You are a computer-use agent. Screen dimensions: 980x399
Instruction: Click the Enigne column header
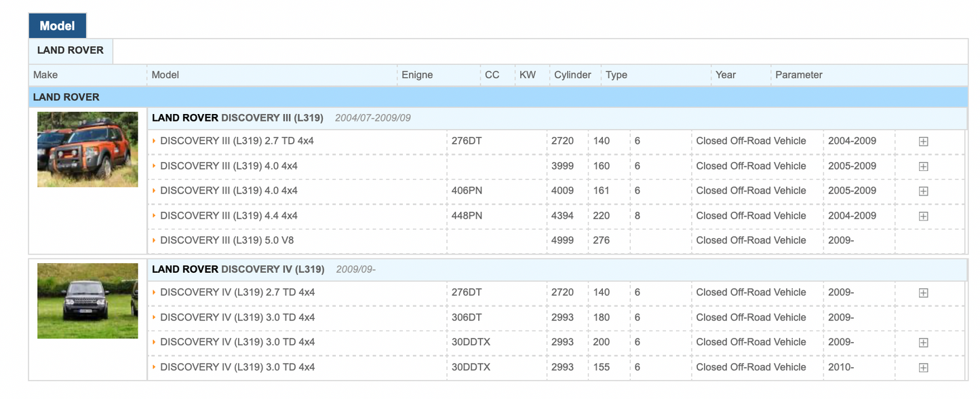pyautogui.click(x=417, y=75)
